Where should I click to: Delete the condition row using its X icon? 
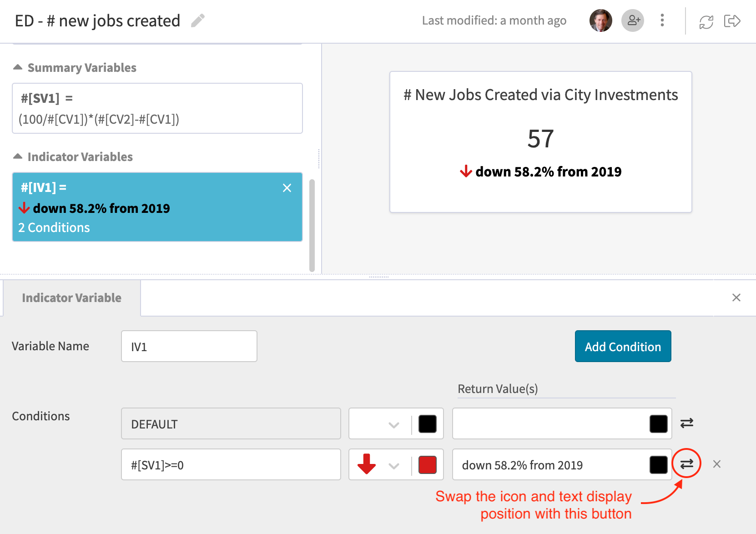click(717, 464)
